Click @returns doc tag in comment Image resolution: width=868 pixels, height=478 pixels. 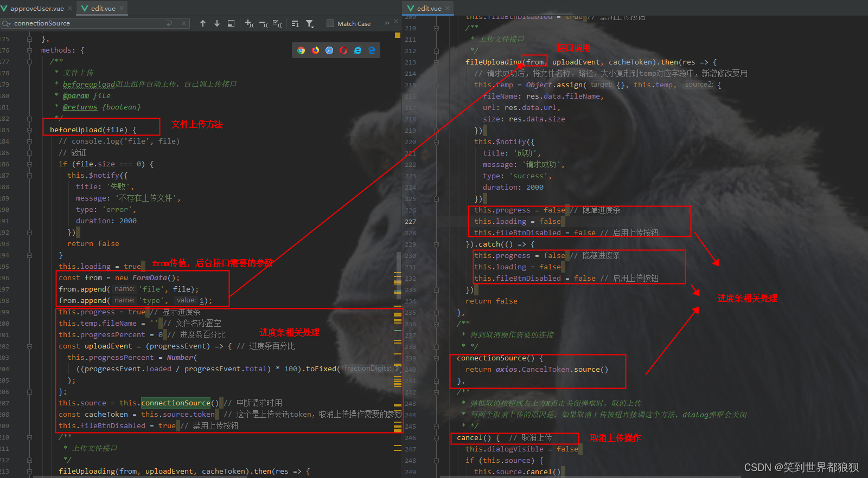coord(80,107)
